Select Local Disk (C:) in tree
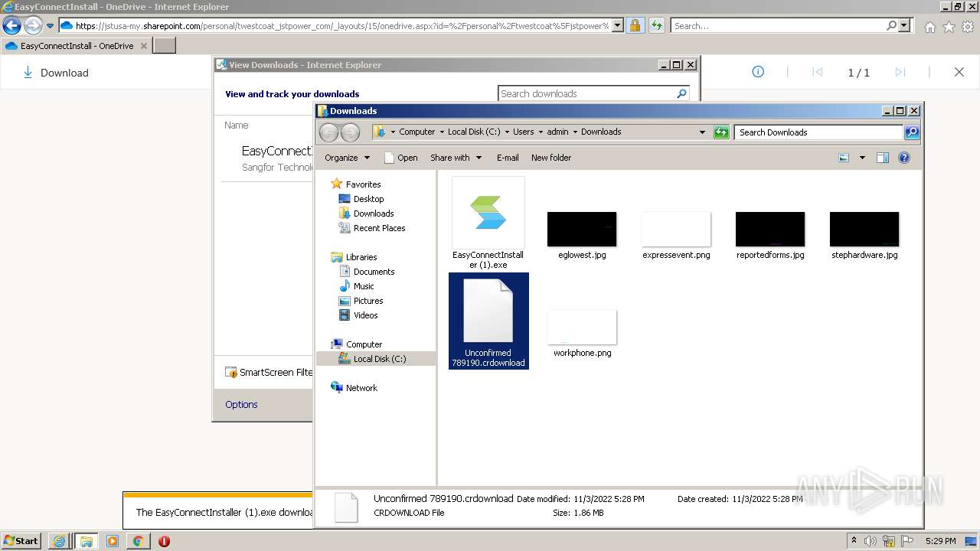Screen dimensions: 980x551 pyautogui.click(x=379, y=359)
